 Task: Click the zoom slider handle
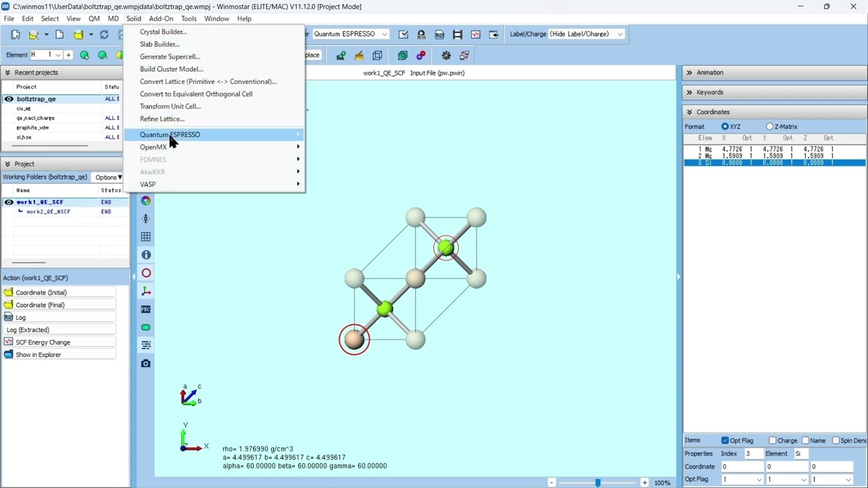pos(597,483)
